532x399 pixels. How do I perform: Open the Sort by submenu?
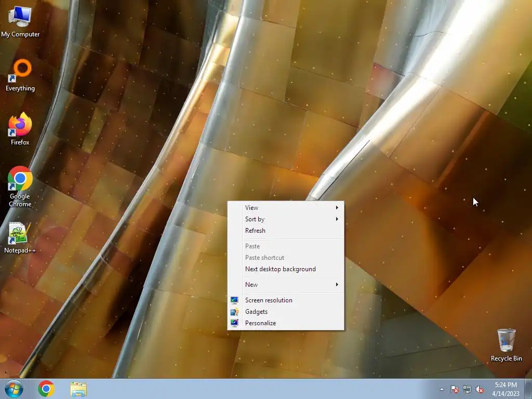click(x=286, y=219)
